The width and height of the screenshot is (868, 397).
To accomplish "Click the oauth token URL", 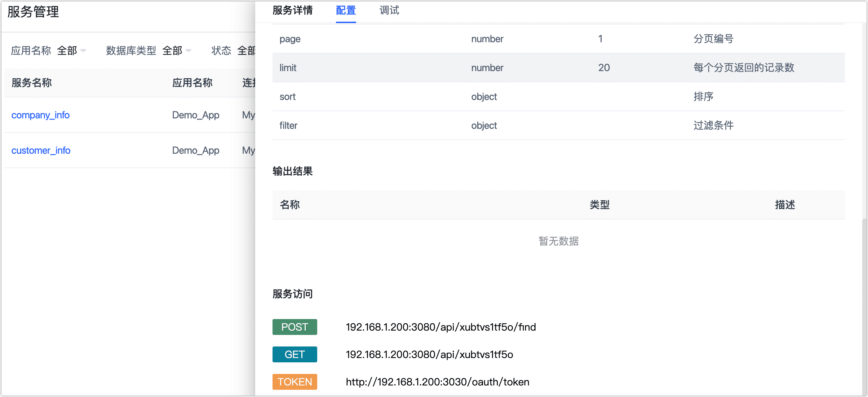I will point(437,382).
